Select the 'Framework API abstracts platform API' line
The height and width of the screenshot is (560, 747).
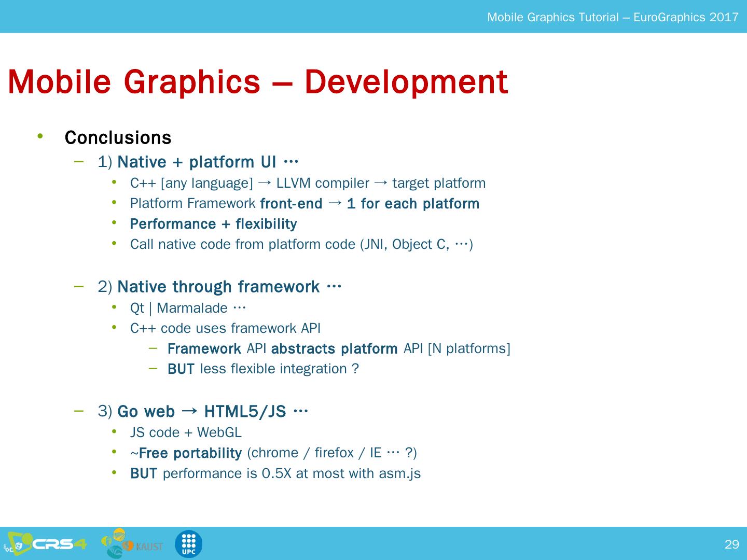tap(339, 348)
